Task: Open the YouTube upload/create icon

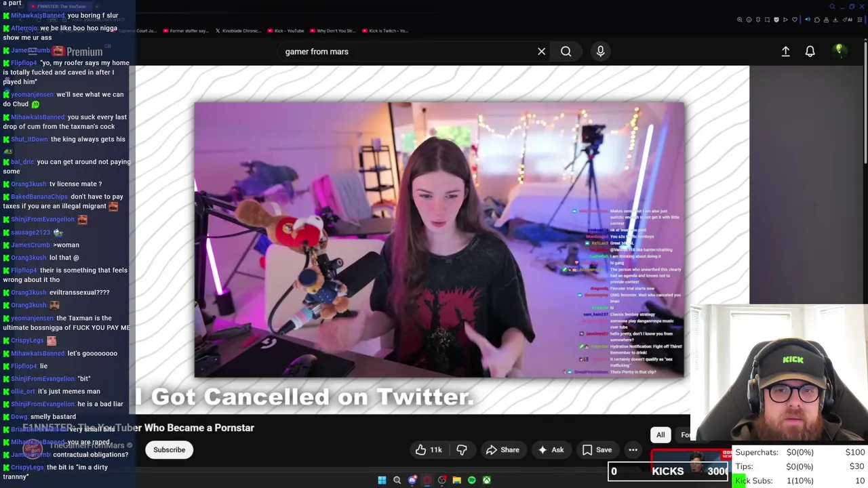Action: click(x=785, y=52)
